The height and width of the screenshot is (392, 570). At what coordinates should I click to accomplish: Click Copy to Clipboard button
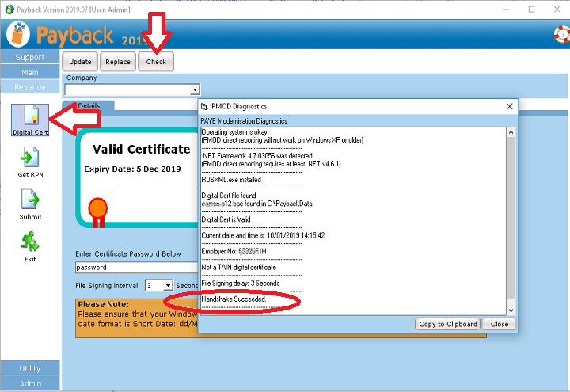click(x=448, y=324)
